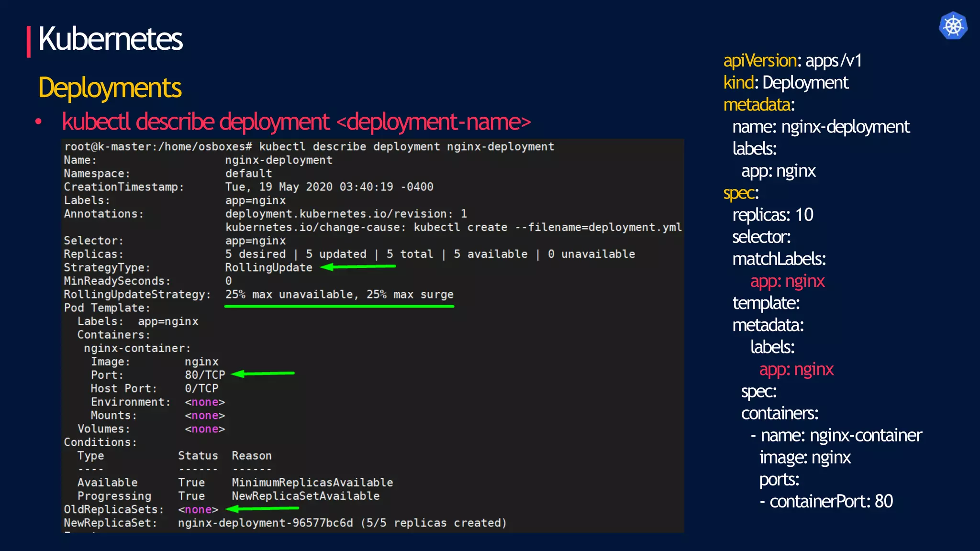The width and height of the screenshot is (980, 551).
Task: Click the purple none value beside Environment
Action: tap(205, 402)
